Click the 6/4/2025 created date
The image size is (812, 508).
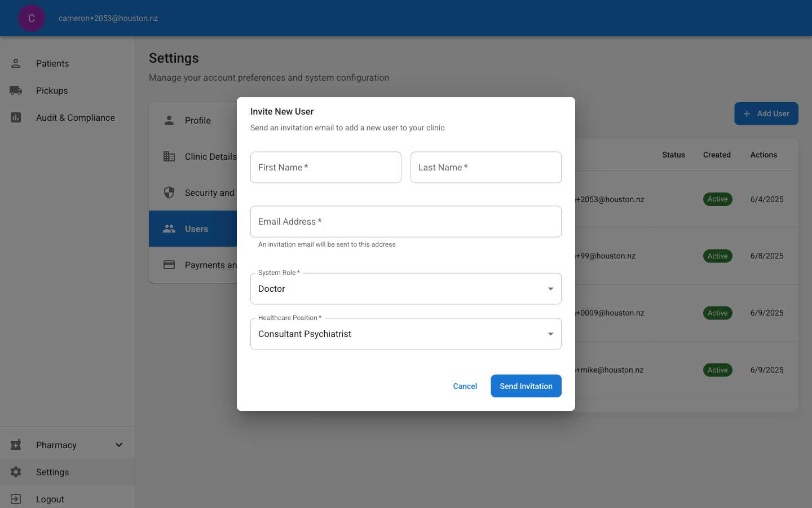[x=767, y=199]
